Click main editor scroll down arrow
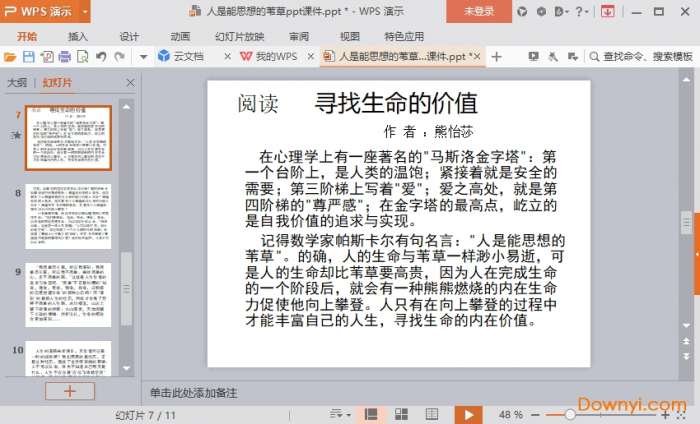This screenshot has width=700, height=424. [686, 325]
